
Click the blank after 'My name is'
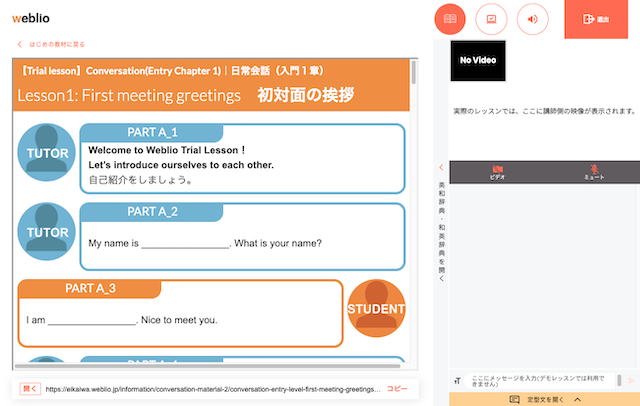185,244
